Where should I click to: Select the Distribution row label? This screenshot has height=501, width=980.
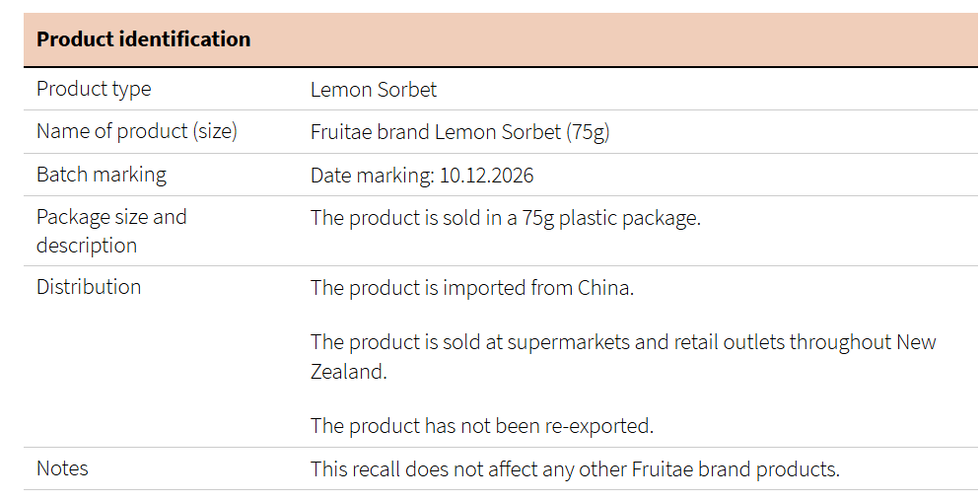click(x=89, y=286)
